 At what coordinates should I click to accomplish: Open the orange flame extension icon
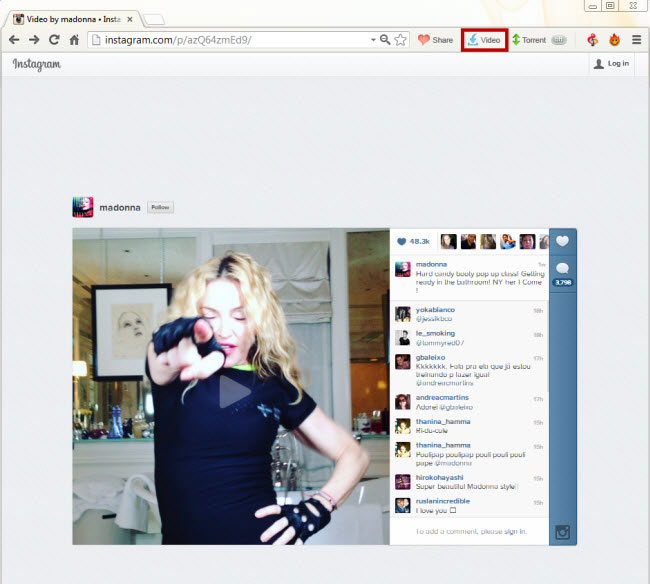[614, 40]
